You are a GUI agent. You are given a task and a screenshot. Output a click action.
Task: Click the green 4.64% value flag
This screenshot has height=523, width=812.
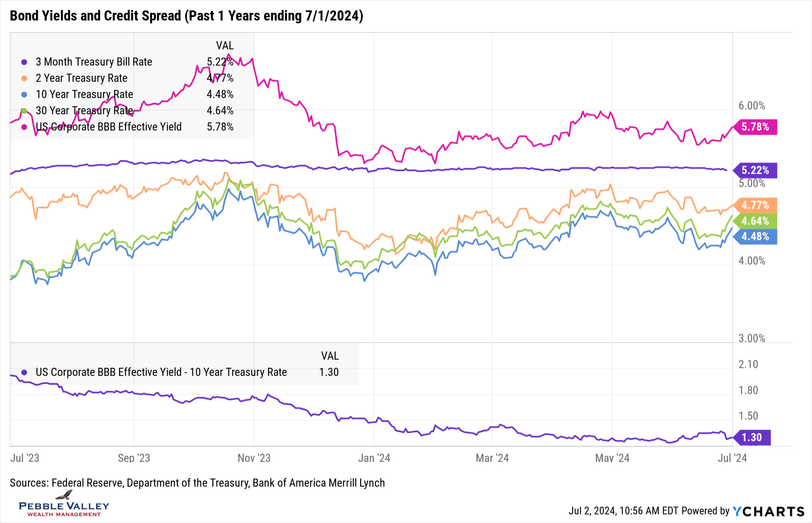click(755, 221)
